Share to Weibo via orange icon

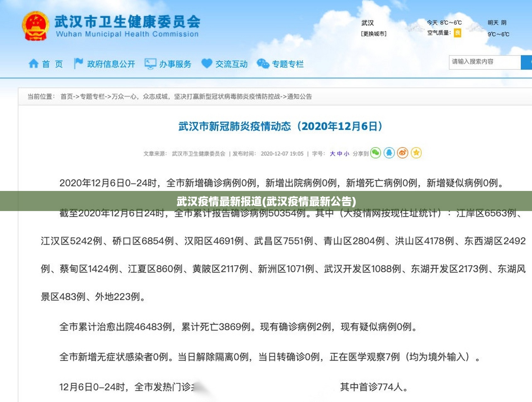(x=403, y=153)
